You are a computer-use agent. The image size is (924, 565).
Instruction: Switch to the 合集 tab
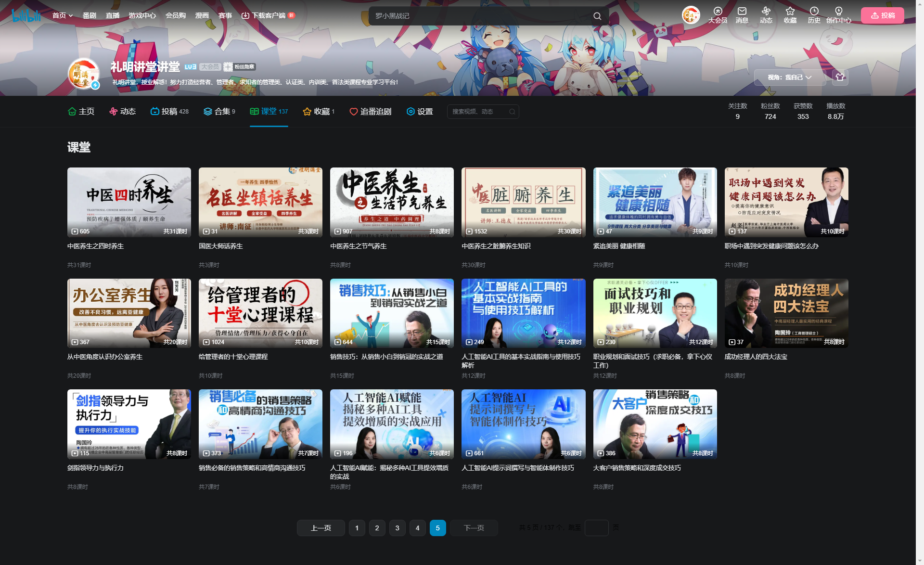[219, 111]
